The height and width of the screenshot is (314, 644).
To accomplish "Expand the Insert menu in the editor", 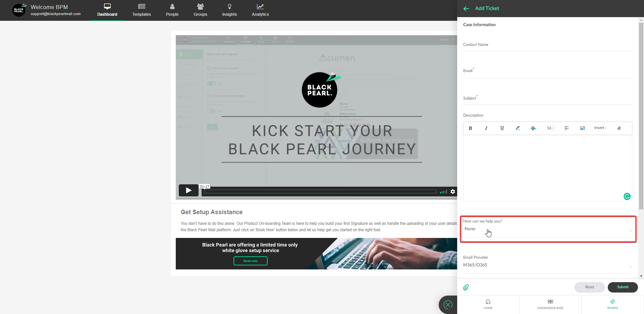I will pos(600,128).
